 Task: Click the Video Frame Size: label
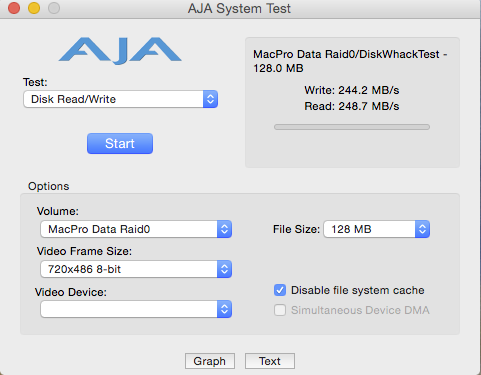pos(84,251)
